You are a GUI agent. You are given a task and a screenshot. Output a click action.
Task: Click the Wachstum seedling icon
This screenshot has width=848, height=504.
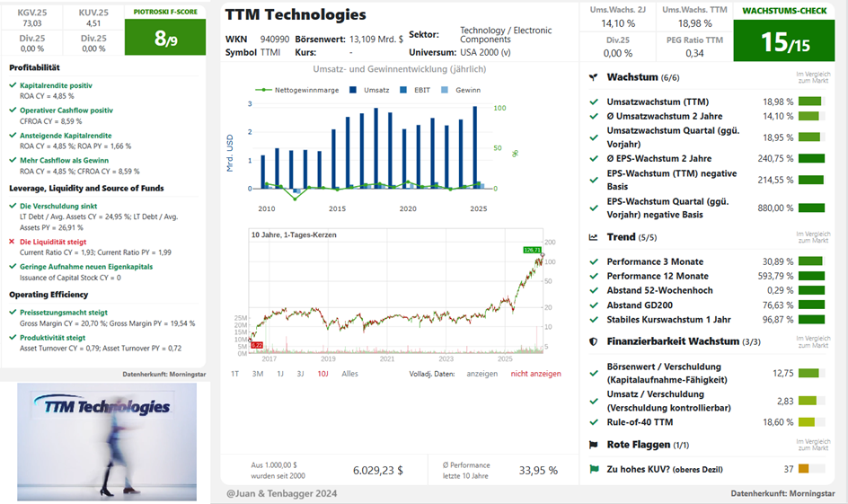pyautogui.click(x=593, y=77)
